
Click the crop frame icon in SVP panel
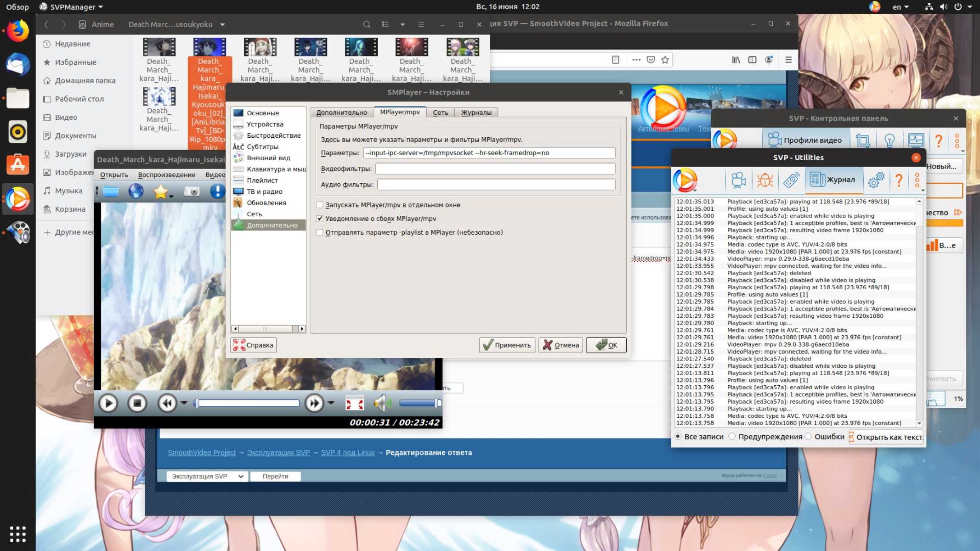862,141
